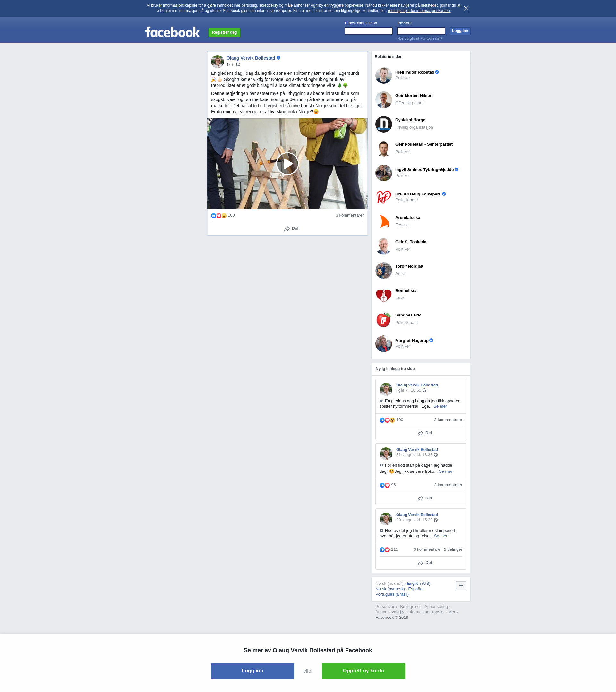This screenshot has width=616, height=692.
Task: Click the green Registrer deg button
Action: (x=224, y=32)
